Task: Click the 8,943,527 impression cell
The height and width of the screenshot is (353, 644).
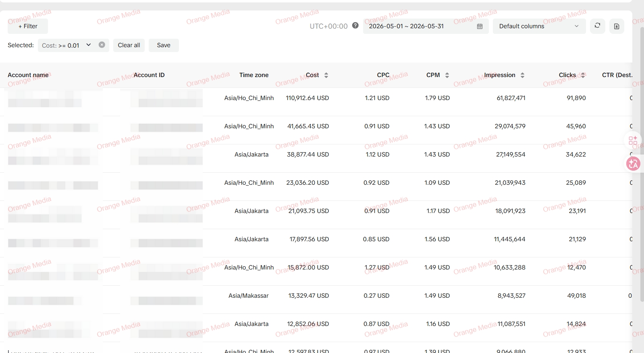Action: click(511, 296)
